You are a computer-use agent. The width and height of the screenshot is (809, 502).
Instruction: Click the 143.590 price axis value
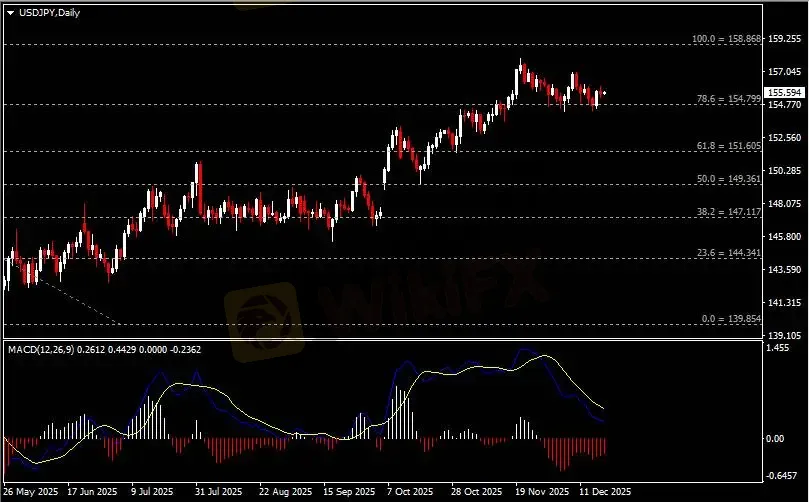pos(785,270)
